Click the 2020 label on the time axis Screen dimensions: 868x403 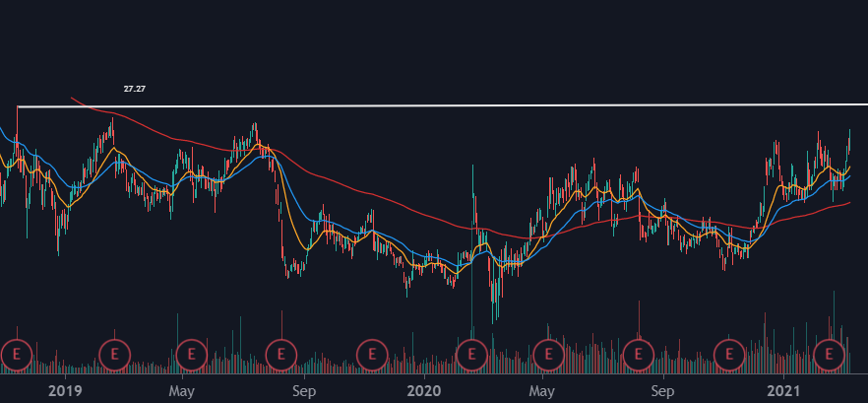coord(424,391)
